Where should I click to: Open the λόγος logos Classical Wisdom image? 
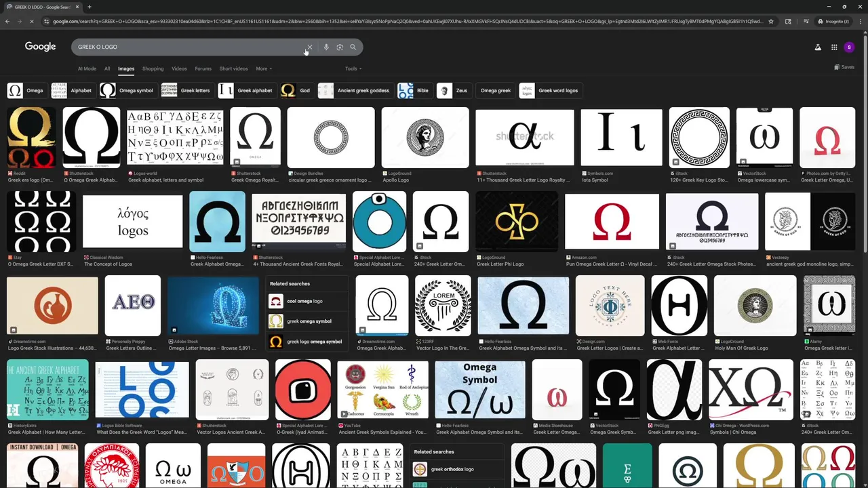tap(132, 222)
